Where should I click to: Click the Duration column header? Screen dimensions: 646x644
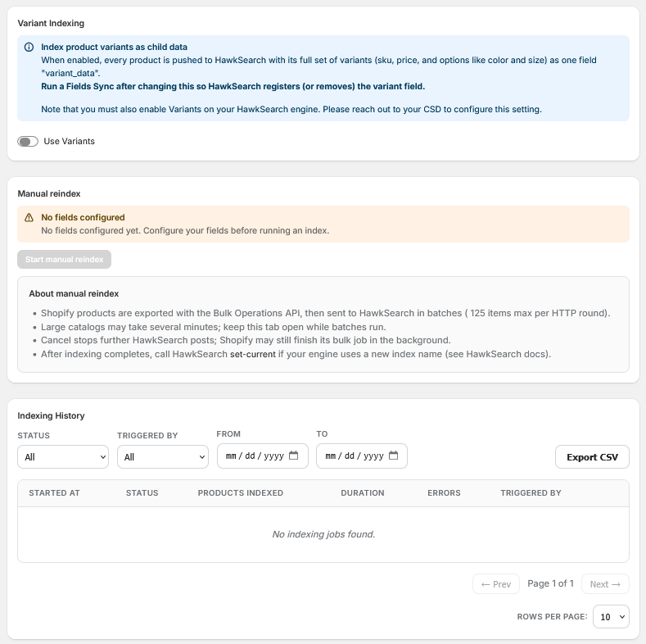coord(362,492)
